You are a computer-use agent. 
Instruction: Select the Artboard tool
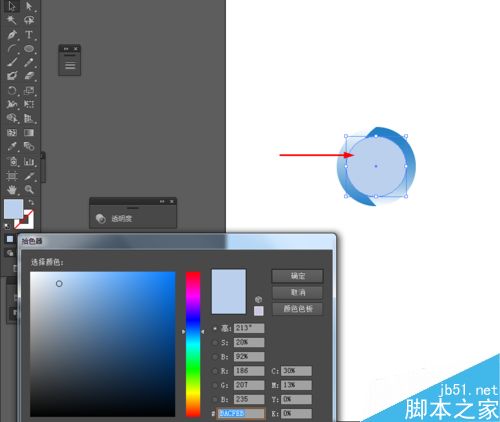[12, 176]
